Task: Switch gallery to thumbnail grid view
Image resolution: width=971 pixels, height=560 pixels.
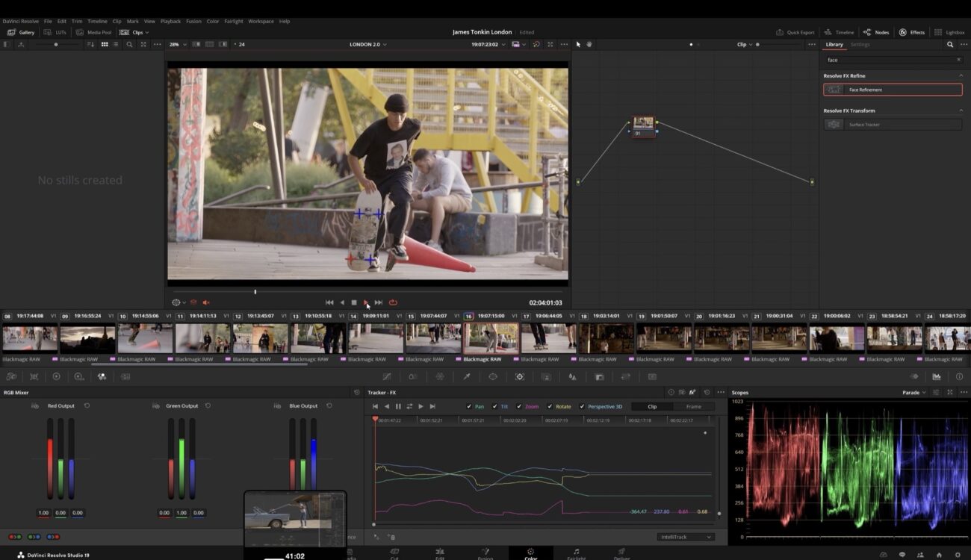Action: [x=105, y=45]
